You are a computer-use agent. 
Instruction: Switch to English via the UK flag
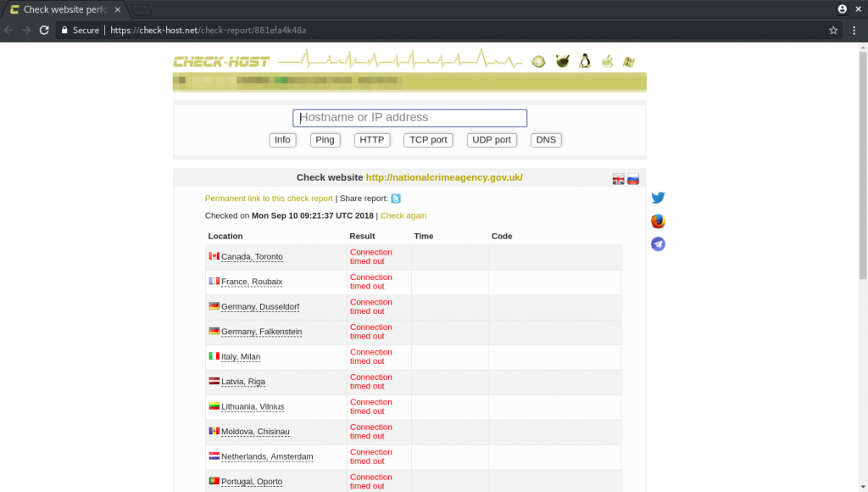(x=618, y=179)
